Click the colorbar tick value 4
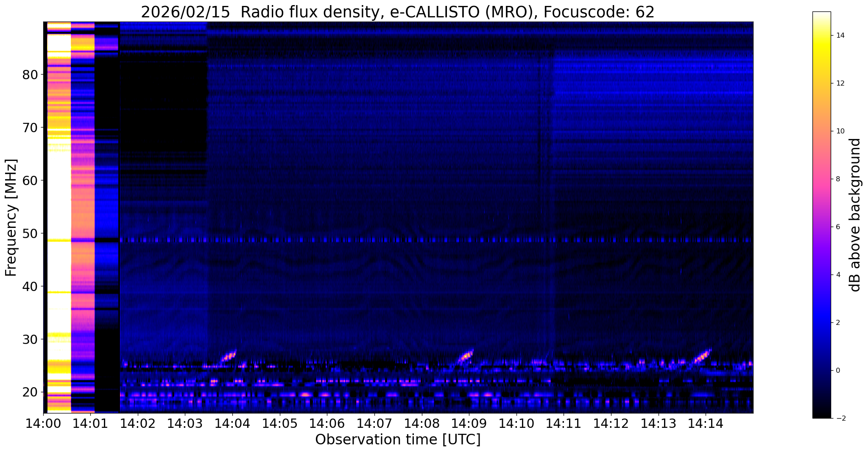 pyautogui.click(x=837, y=275)
